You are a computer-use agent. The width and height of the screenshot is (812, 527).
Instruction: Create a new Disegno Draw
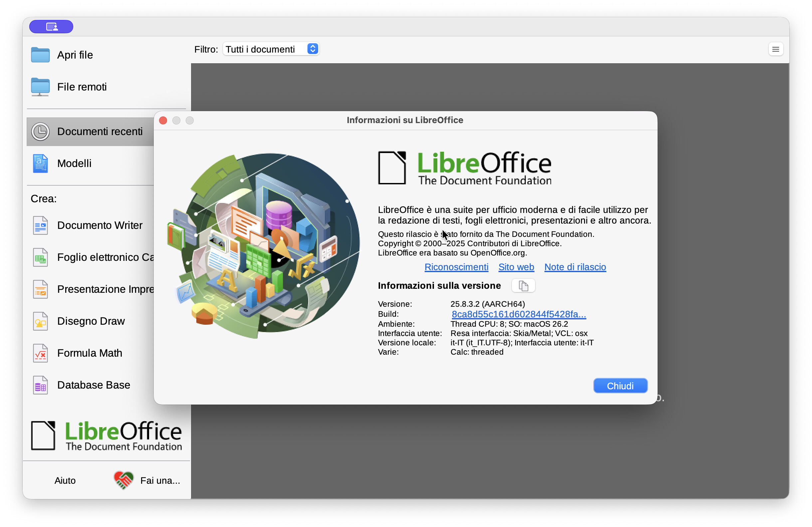click(x=91, y=321)
